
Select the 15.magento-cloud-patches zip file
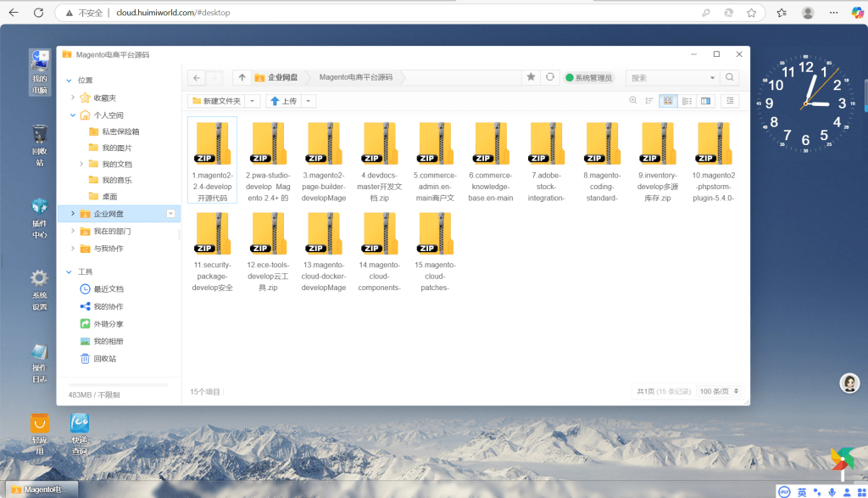point(435,249)
